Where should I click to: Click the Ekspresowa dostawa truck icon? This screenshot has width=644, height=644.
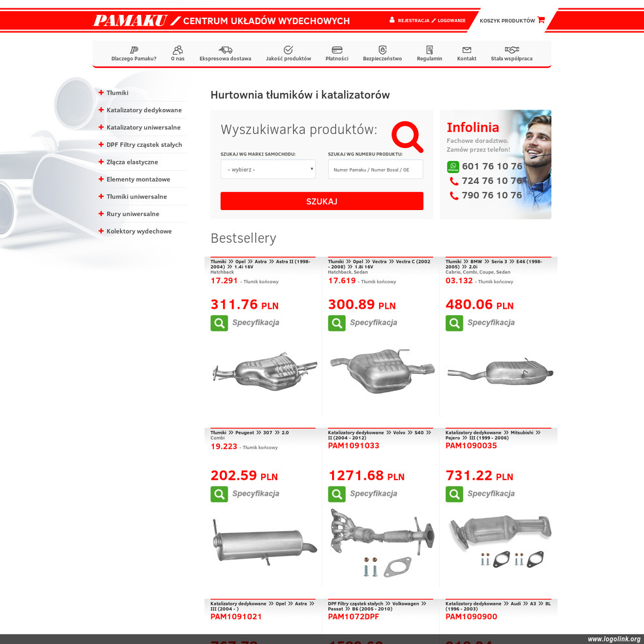[x=226, y=50]
